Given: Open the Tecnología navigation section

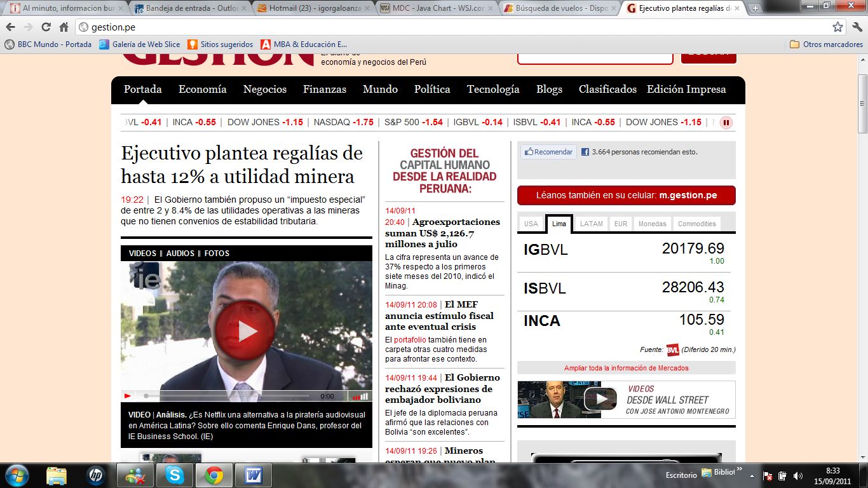Looking at the screenshot, I should point(492,90).
